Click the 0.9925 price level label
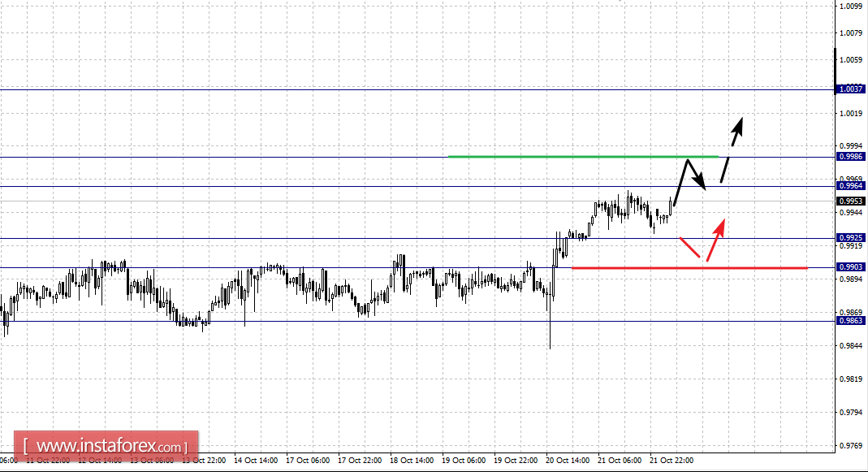 [850, 238]
